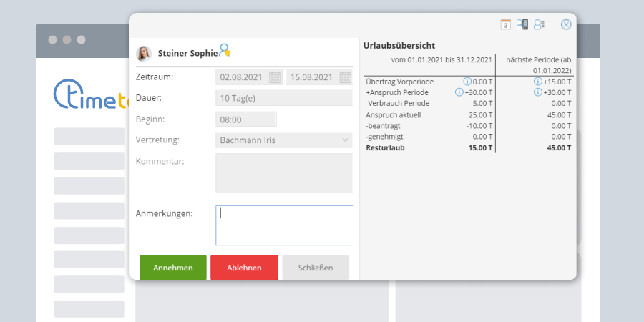The width and height of the screenshot is (644, 322).
Task: Click the Urlaubsübersicht heading
Action: [x=399, y=46]
